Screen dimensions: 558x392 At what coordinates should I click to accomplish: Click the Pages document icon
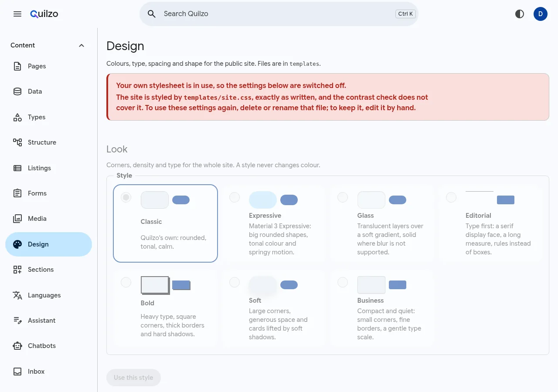(17, 66)
